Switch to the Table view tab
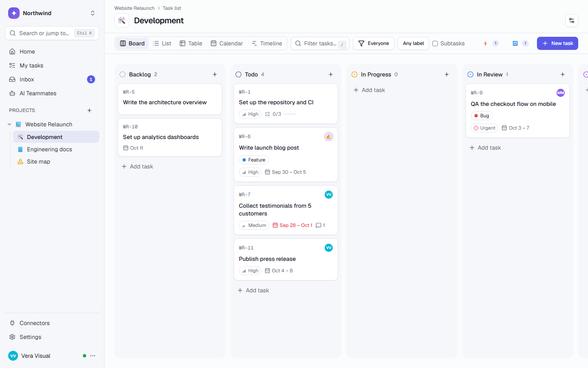 [191, 43]
